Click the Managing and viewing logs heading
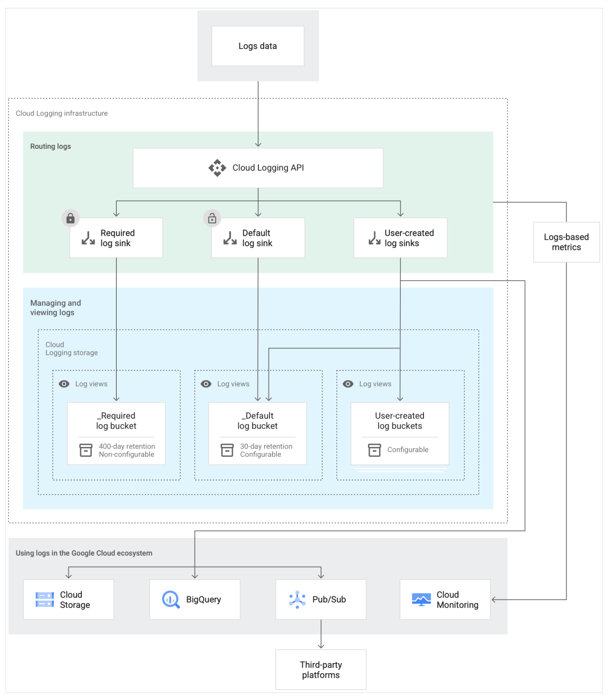This screenshot has width=609, height=700. pos(55,308)
